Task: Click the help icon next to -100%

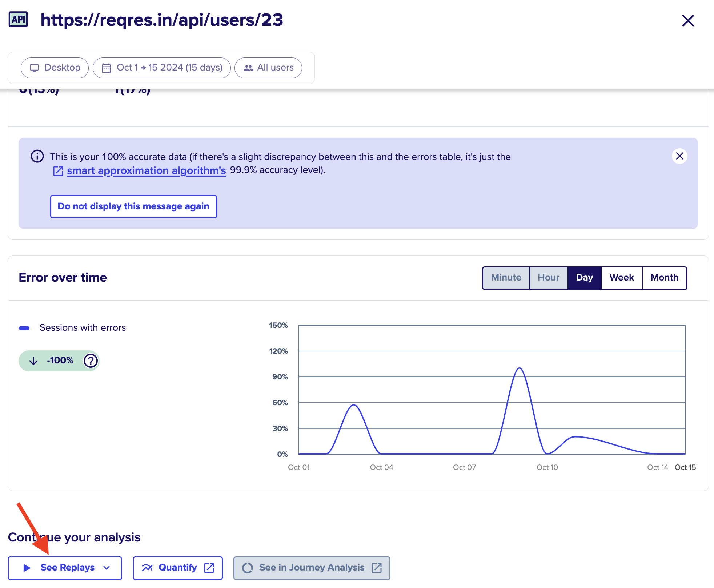Action: tap(91, 361)
